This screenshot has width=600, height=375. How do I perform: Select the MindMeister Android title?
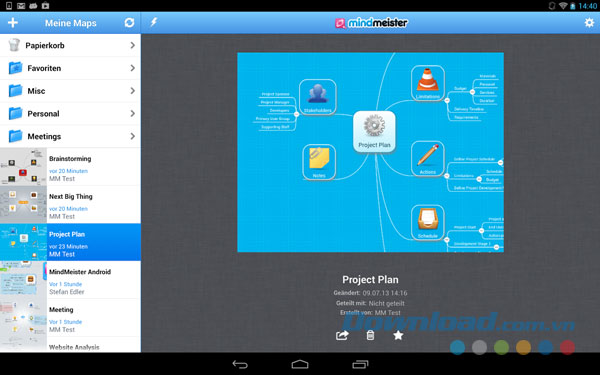[80, 272]
